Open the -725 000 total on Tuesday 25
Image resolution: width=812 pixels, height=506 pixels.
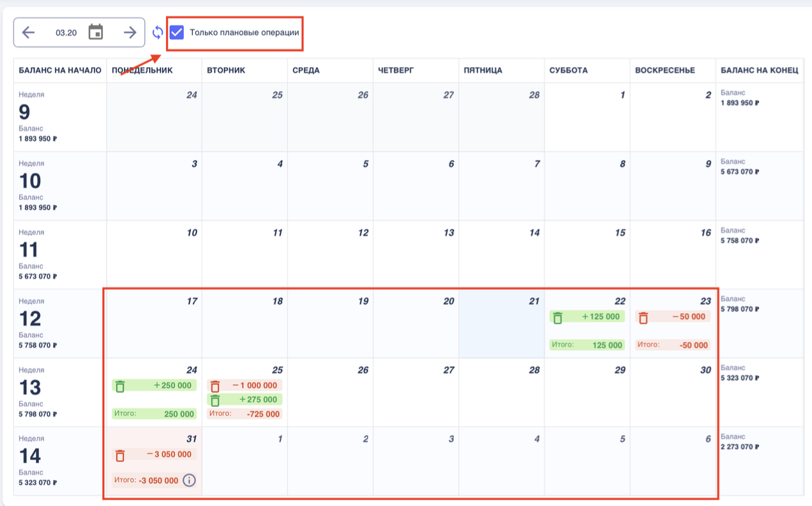[244, 414]
